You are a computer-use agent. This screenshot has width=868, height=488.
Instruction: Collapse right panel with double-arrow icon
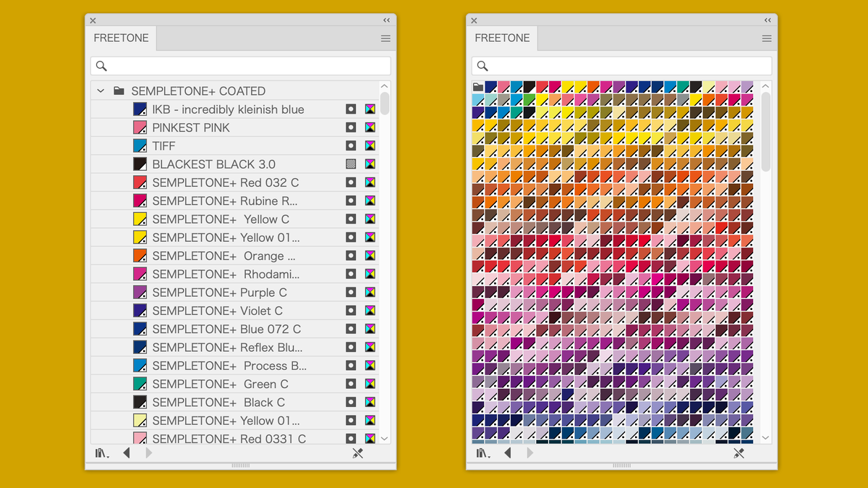point(767,20)
